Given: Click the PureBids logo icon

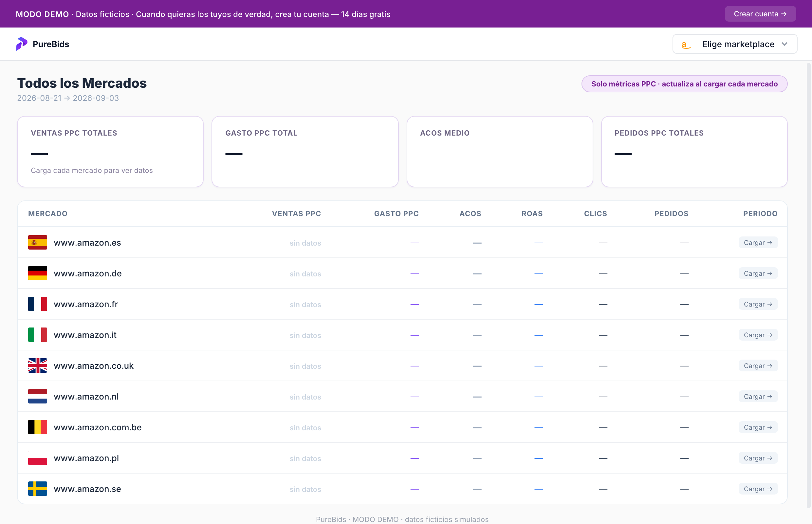Looking at the screenshot, I should [x=21, y=44].
